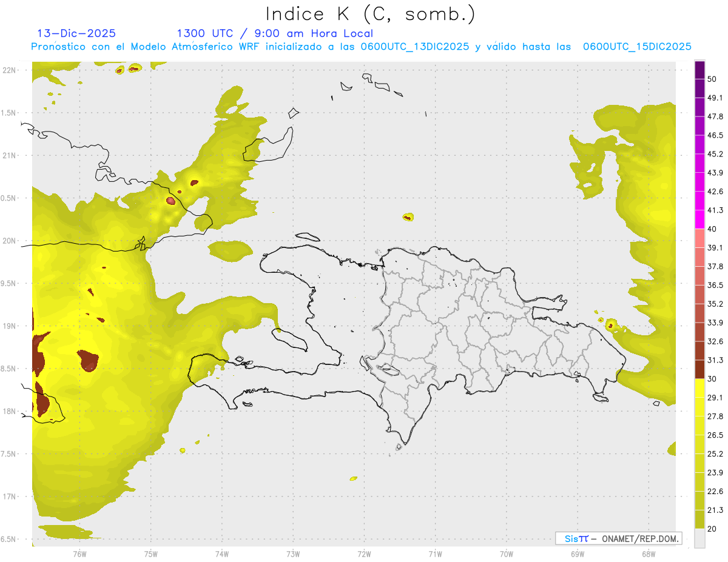
Task: Click the 19N latitude label
Action: (8, 326)
